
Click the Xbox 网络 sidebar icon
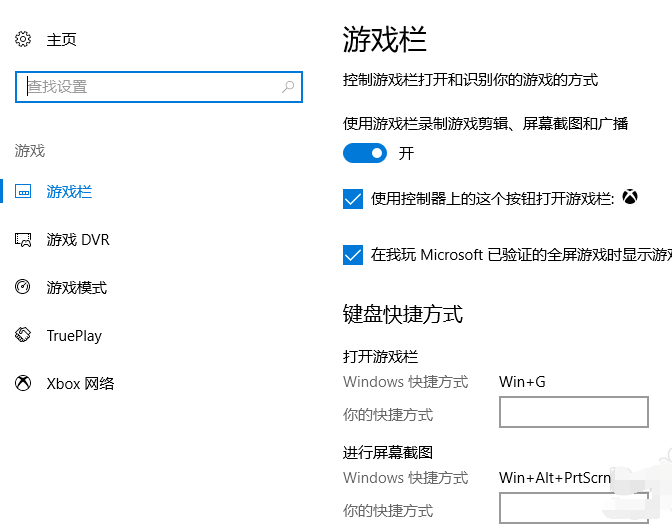[23, 384]
